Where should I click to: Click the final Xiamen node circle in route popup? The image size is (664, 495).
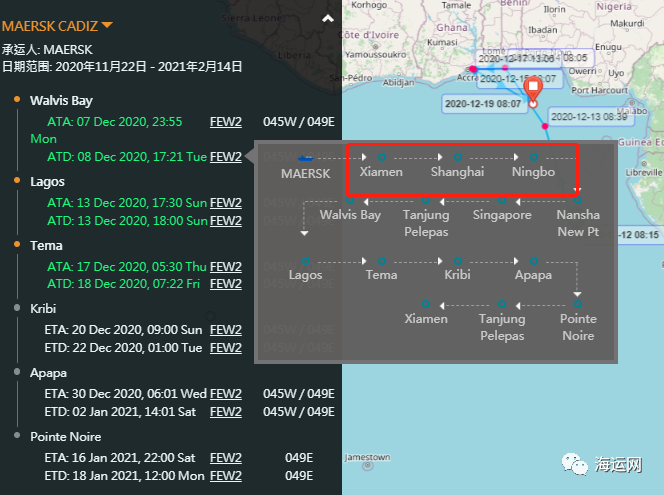[426, 304]
